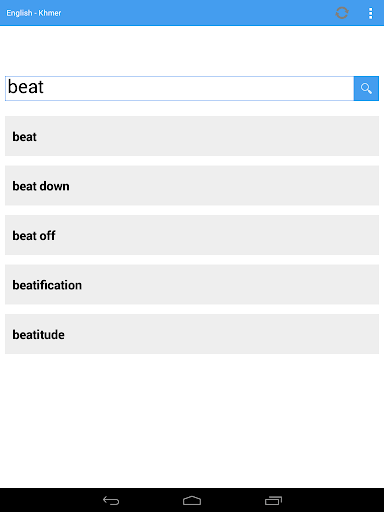Tap blank header bar area beside the title
This screenshot has height=512, width=384.
[197, 13]
